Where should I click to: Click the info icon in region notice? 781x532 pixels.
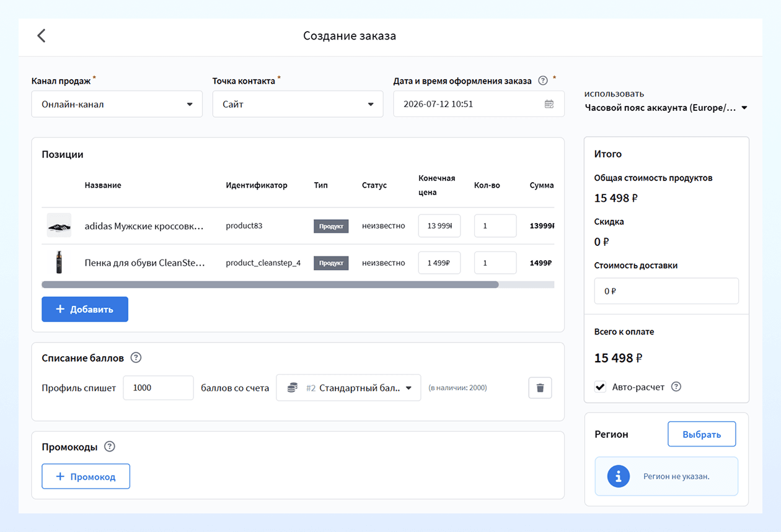[618, 476]
